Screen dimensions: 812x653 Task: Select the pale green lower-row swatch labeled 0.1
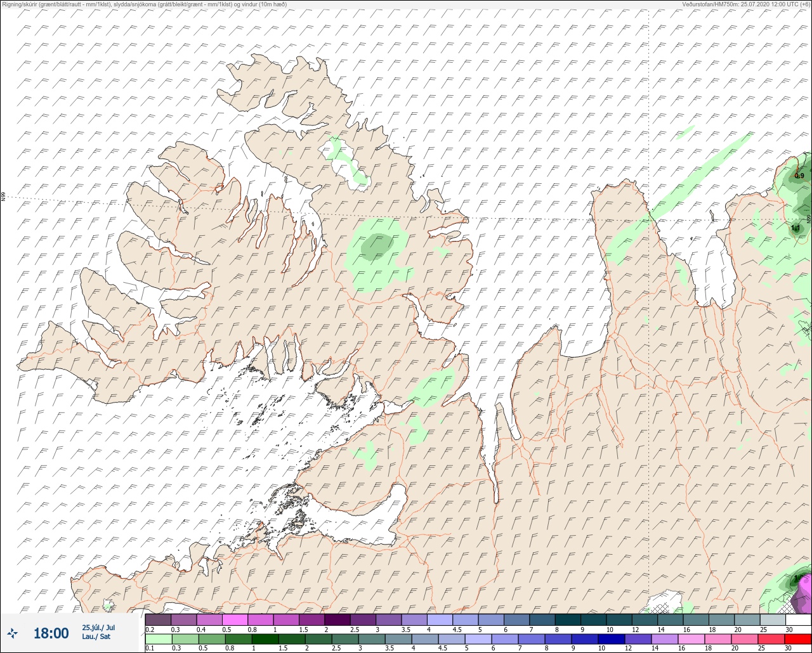click(158, 638)
